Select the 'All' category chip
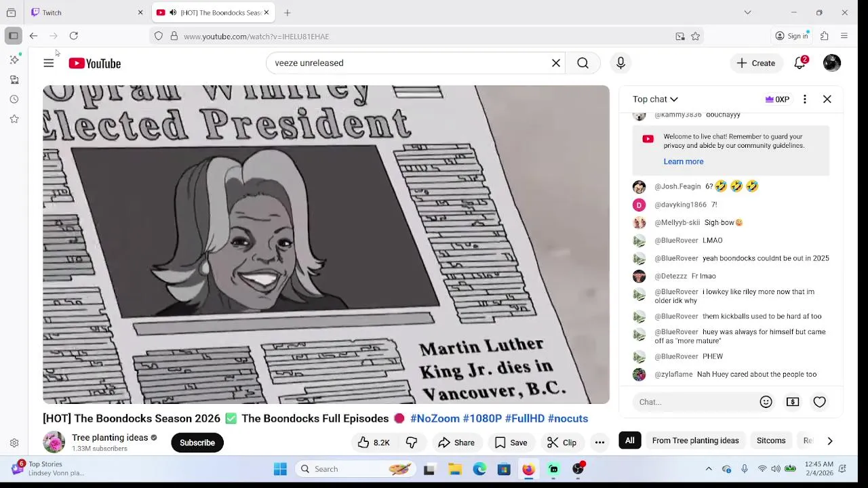The image size is (868, 488). pos(630,441)
